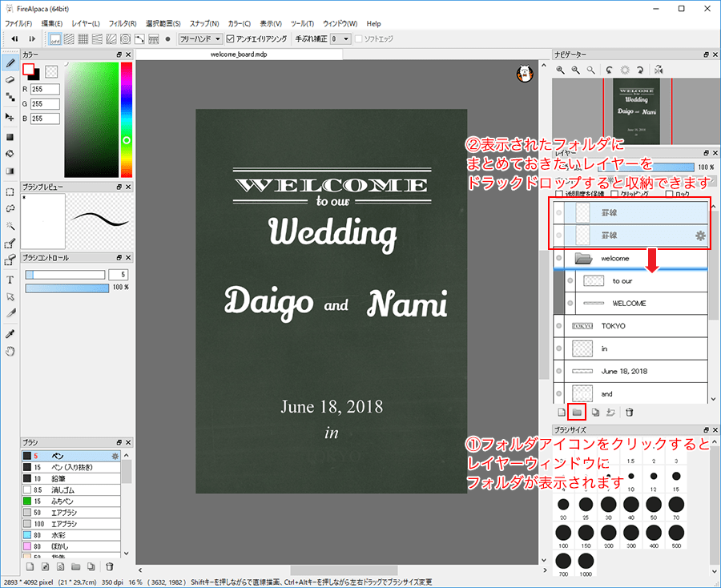This screenshot has width=721, height=588.
Task: Choose the Bucket fill tool
Action: pyautogui.click(x=10, y=152)
